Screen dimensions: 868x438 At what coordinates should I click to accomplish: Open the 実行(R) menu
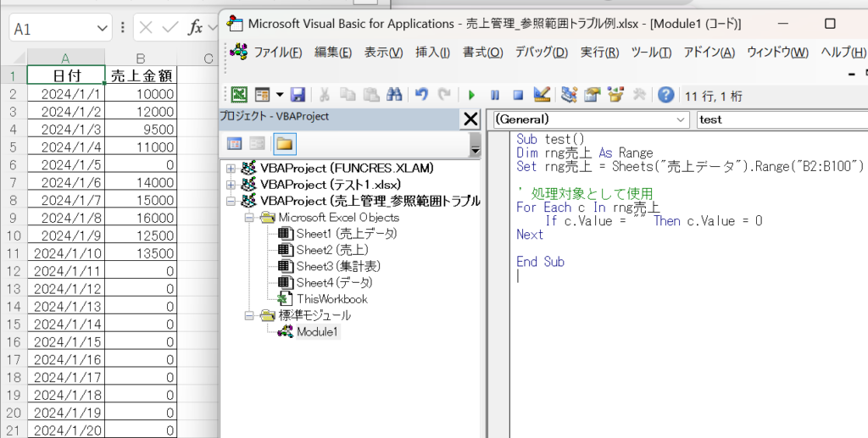[x=599, y=53]
